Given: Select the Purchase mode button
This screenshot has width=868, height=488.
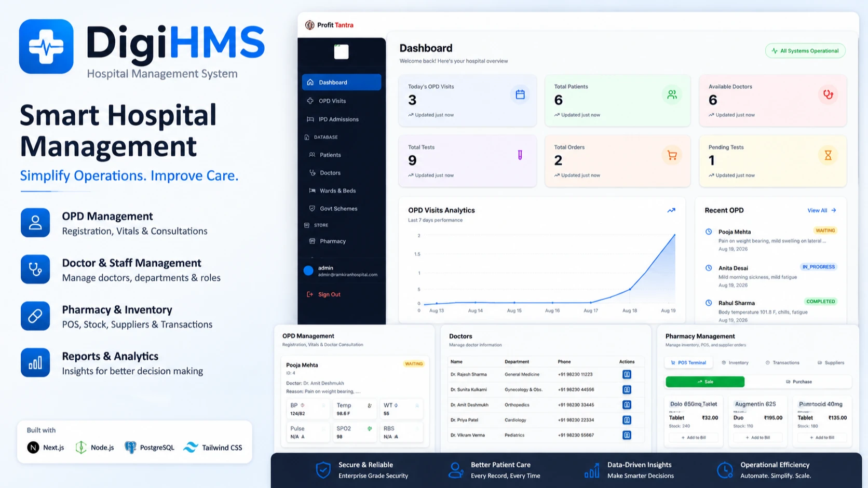Looking at the screenshot, I should [x=798, y=382].
